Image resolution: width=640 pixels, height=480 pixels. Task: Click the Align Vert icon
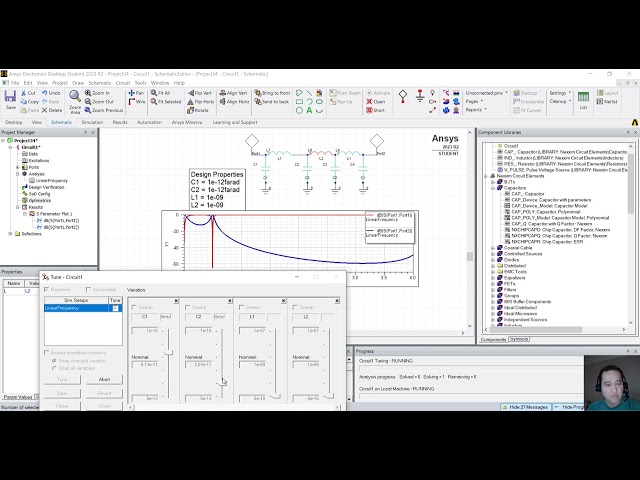tap(222, 93)
